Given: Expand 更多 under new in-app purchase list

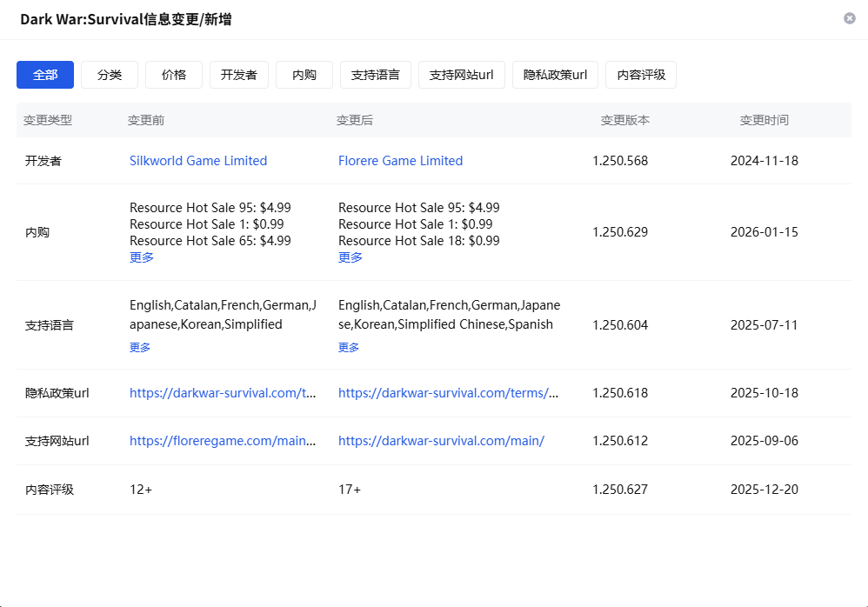Looking at the screenshot, I should pos(349,257).
